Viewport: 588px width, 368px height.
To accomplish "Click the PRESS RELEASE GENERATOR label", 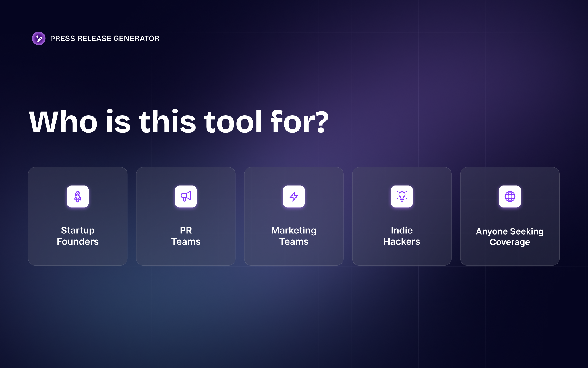I will point(104,38).
